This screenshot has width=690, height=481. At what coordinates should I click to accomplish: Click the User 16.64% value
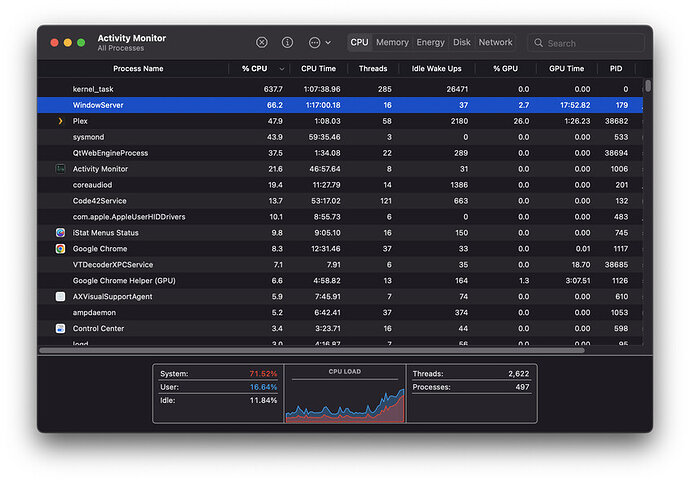[263, 387]
